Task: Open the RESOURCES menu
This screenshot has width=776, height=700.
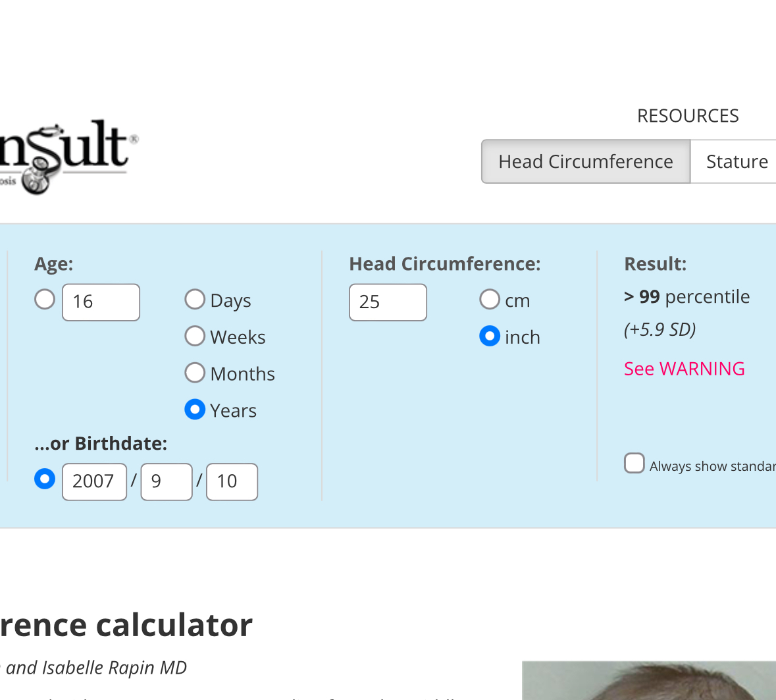Action: click(x=688, y=116)
